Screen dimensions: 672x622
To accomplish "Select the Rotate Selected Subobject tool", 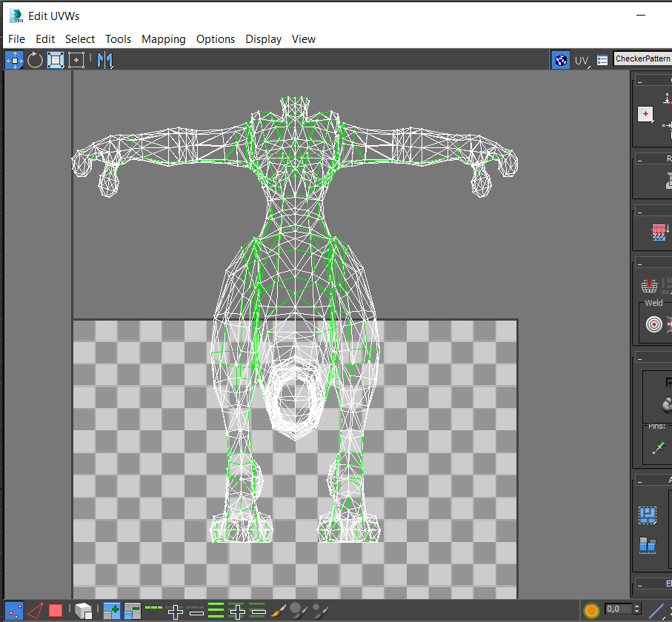I will coord(35,61).
